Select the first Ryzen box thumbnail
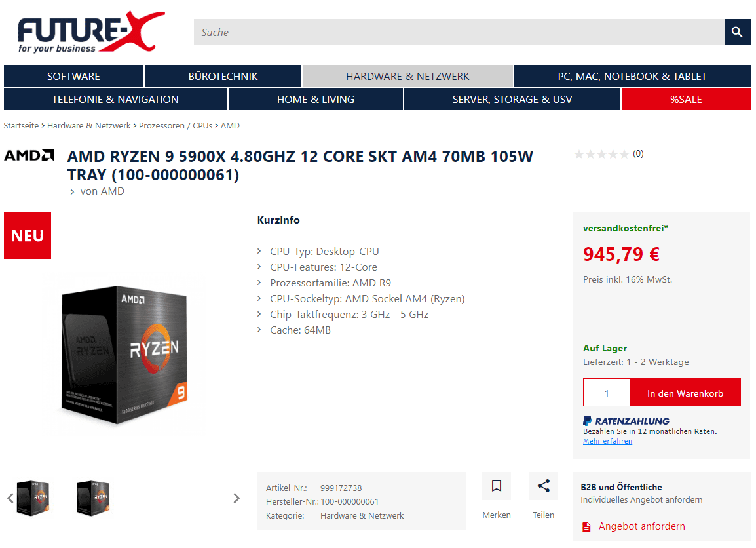 (x=33, y=498)
